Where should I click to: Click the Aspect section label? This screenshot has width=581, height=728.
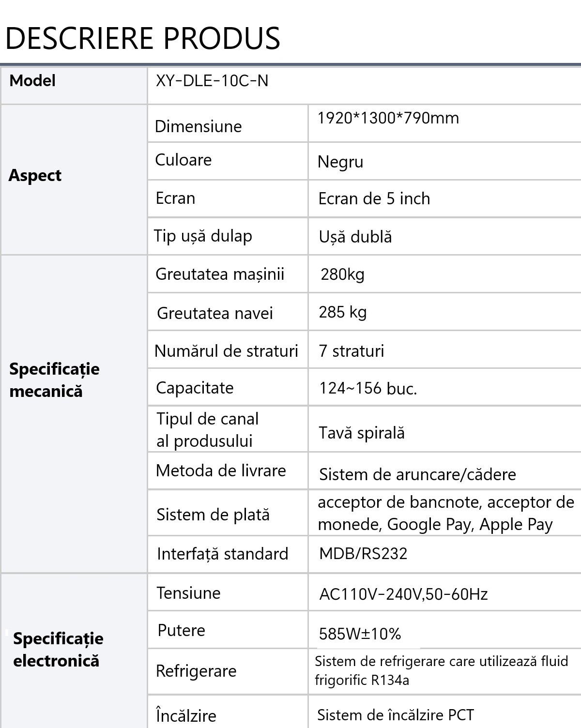pos(35,176)
